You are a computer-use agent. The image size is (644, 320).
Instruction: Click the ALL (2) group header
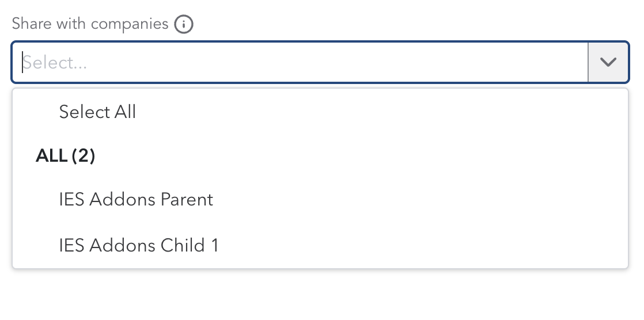[x=65, y=155]
